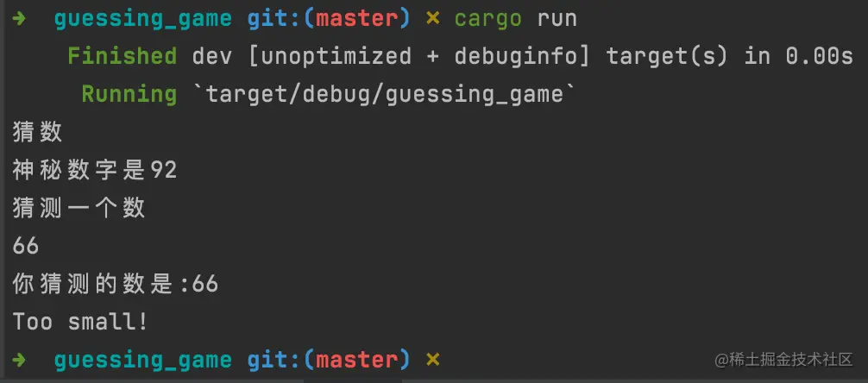Click the green prompt arrow on the first line
The height and width of the screenshot is (383, 868).
(18, 19)
